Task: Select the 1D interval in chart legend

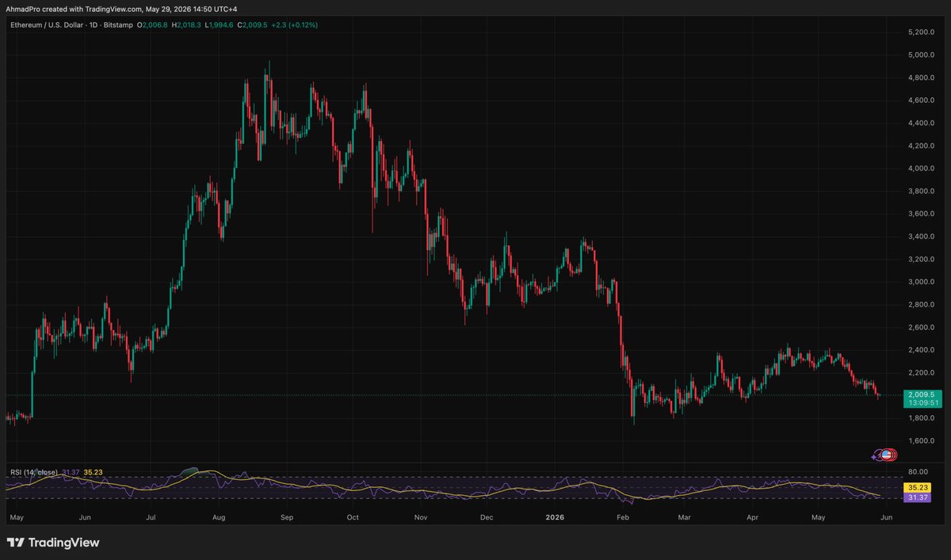Action: click(94, 25)
